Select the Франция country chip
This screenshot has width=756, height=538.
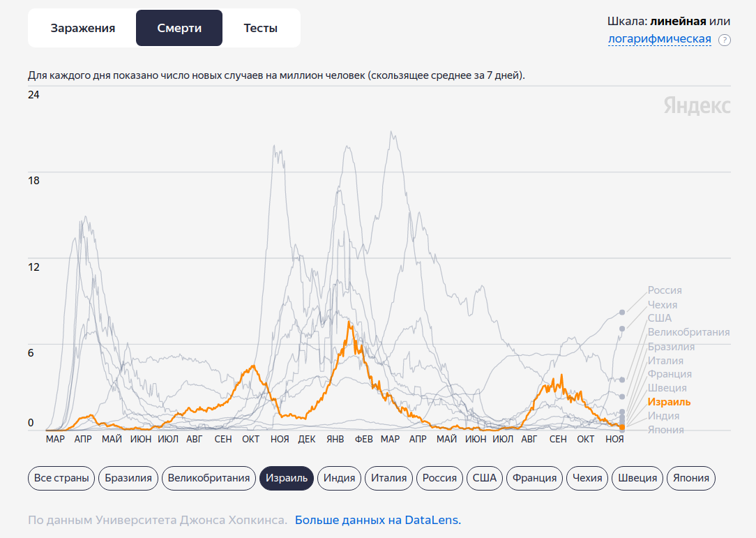[x=534, y=478]
